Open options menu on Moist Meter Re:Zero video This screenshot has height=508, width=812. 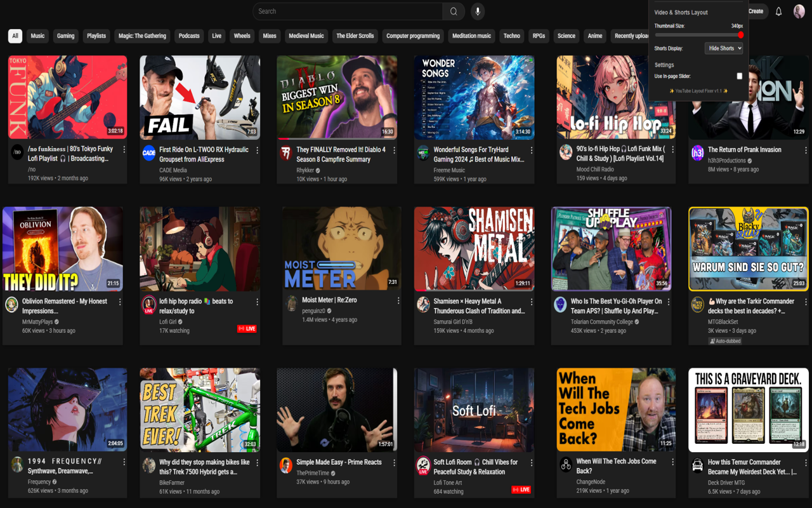coord(398,300)
